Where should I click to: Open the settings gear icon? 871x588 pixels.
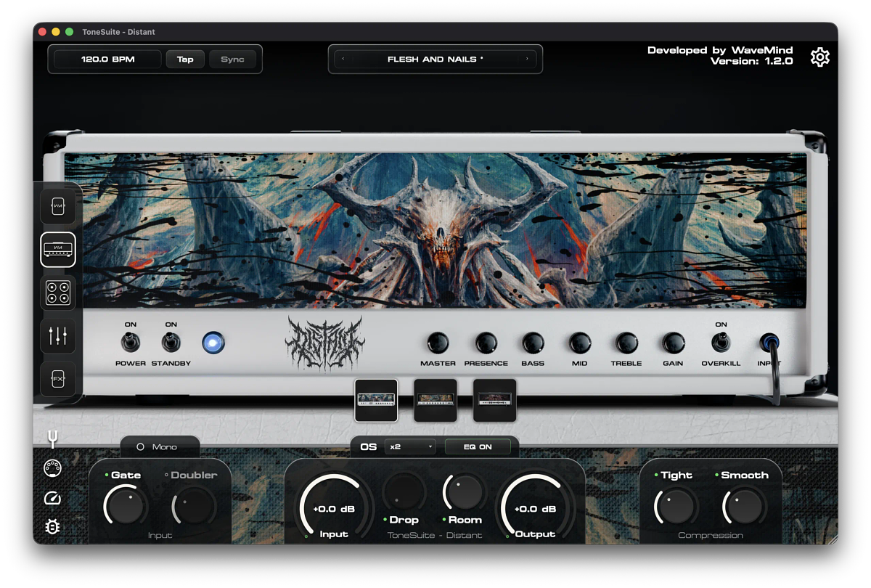pyautogui.click(x=820, y=57)
